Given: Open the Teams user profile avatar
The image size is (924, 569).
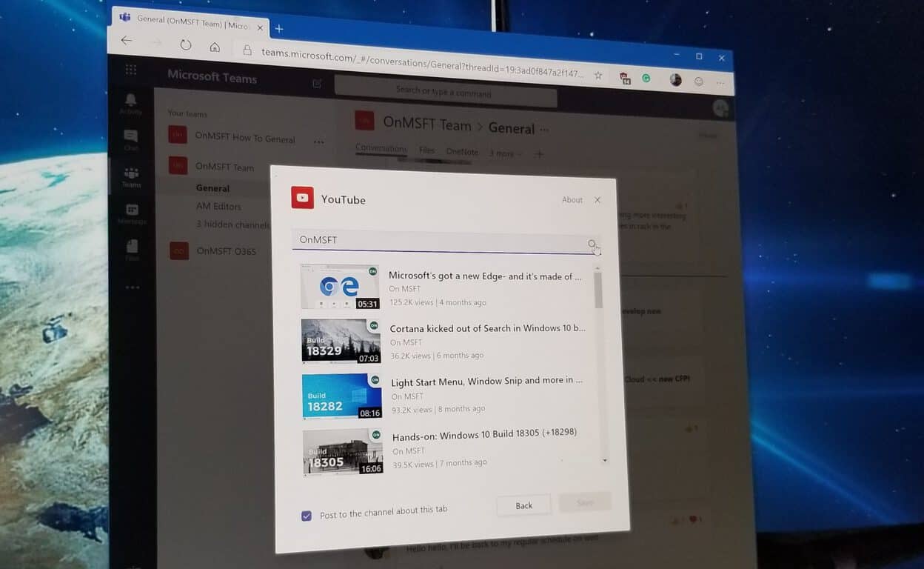Looking at the screenshot, I should point(720,109).
